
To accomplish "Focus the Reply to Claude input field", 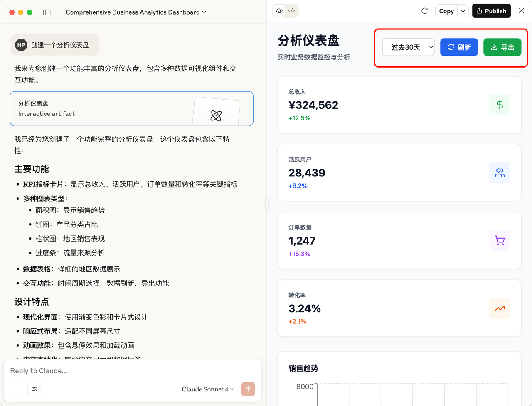I will 132,371.
